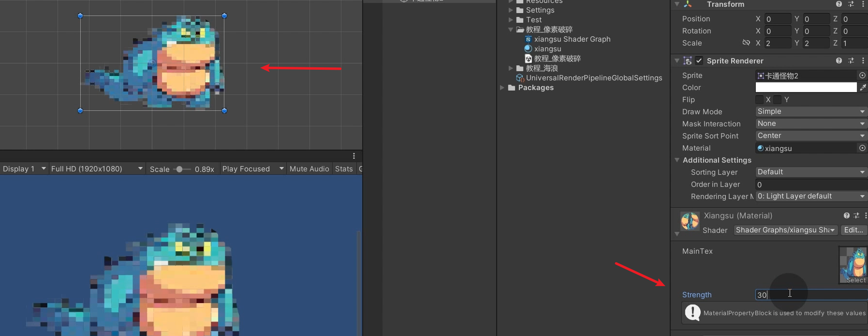This screenshot has width=868, height=336.
Task: Select MainTex texture thumbnail
Action: [x=853, y=265]
